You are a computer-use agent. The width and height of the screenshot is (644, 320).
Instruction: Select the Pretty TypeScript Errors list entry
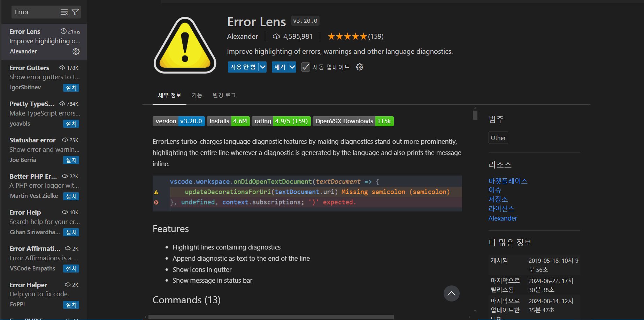click(x=44, y=114)
